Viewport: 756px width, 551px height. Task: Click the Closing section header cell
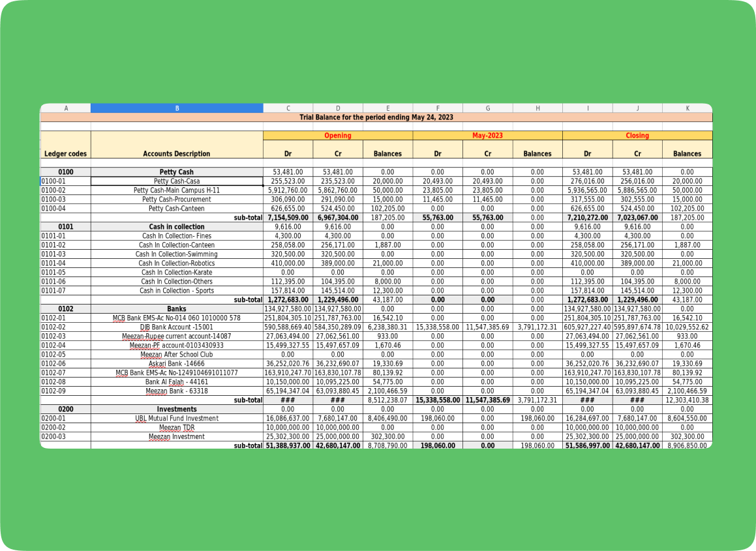[x=637, y=136]
